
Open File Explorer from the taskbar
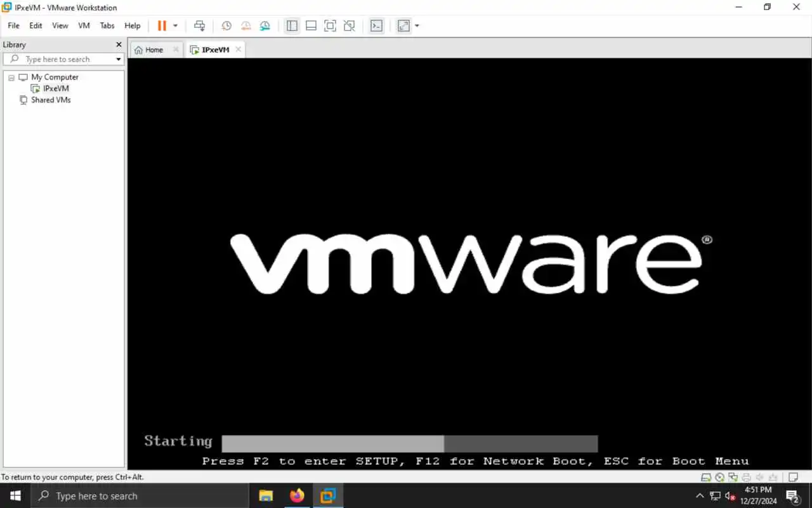click(x=266, y=496)
